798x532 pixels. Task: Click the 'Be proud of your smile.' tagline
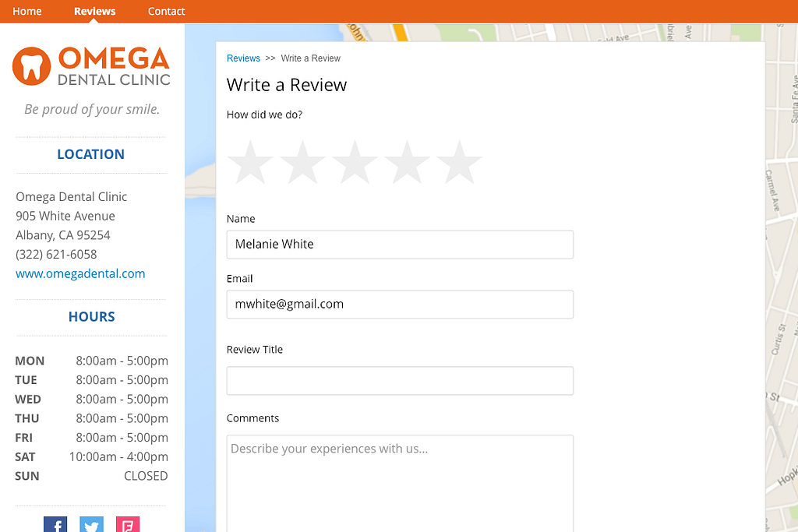pyautogui.click(x=92, y=109)
